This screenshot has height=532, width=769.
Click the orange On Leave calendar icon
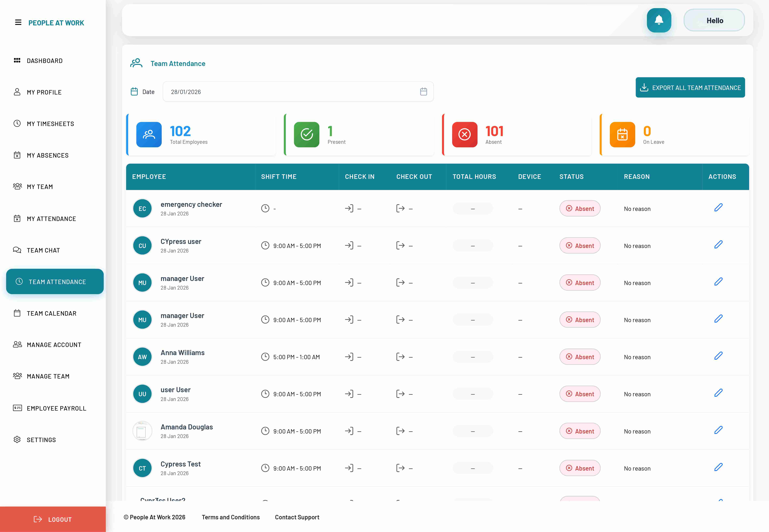pyautogui.click(x=622, y=134)
